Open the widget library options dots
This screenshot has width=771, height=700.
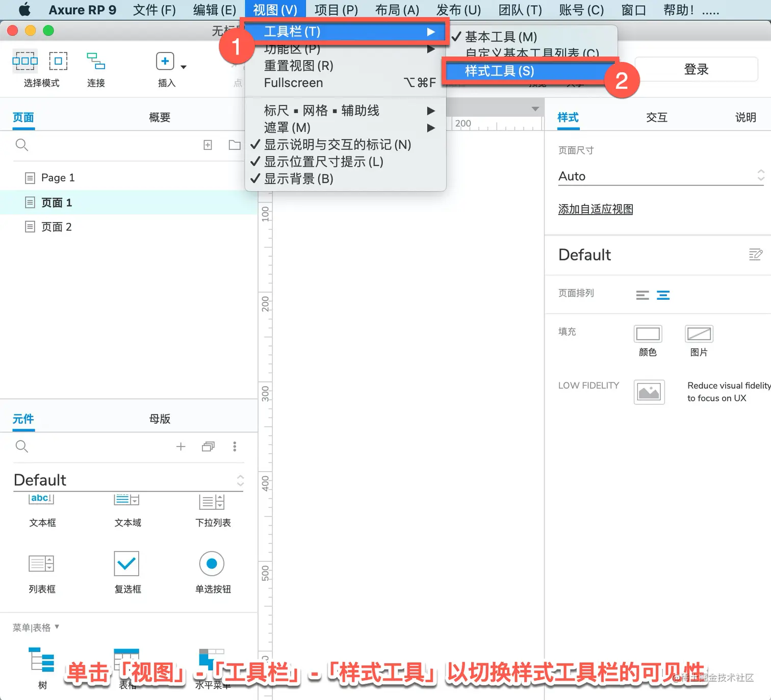(235, 447)
